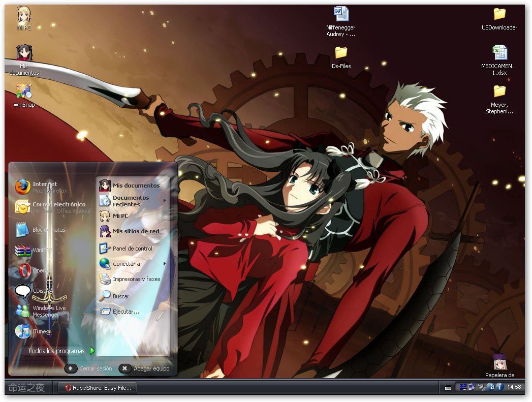532x402 pixels.
Task: Click the Apagar equipo button
Action: tap(144, 368)
